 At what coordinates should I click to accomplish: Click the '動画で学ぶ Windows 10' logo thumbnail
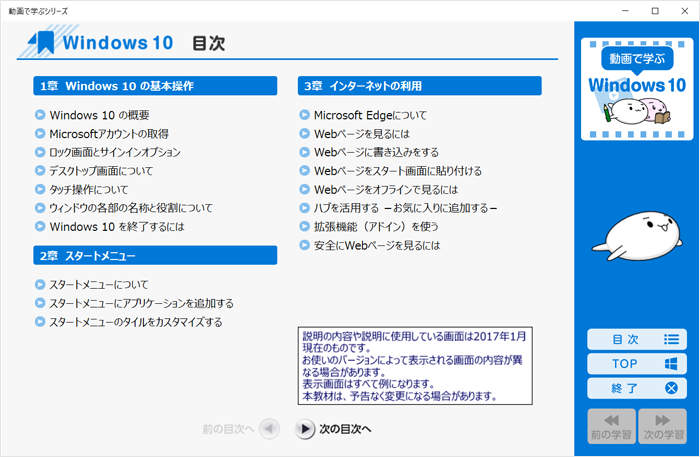pyautogui.click(x=637, y=89)
